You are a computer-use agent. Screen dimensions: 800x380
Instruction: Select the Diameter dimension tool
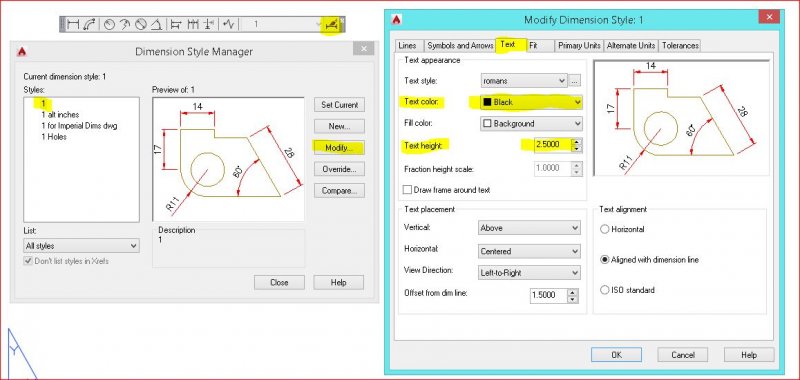coord(141,24)
